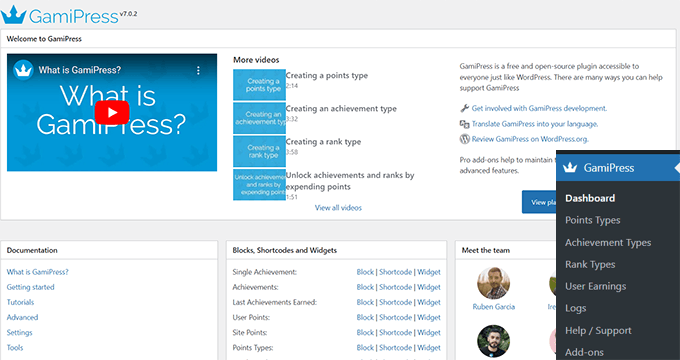
Task: Click the Meet the team panel heading
Action: [486, 250]
